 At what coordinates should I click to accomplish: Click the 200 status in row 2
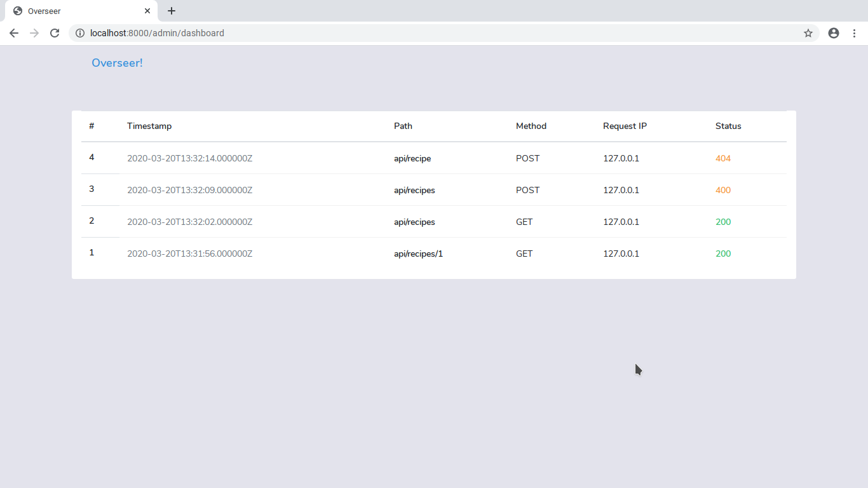pos(723,222)
